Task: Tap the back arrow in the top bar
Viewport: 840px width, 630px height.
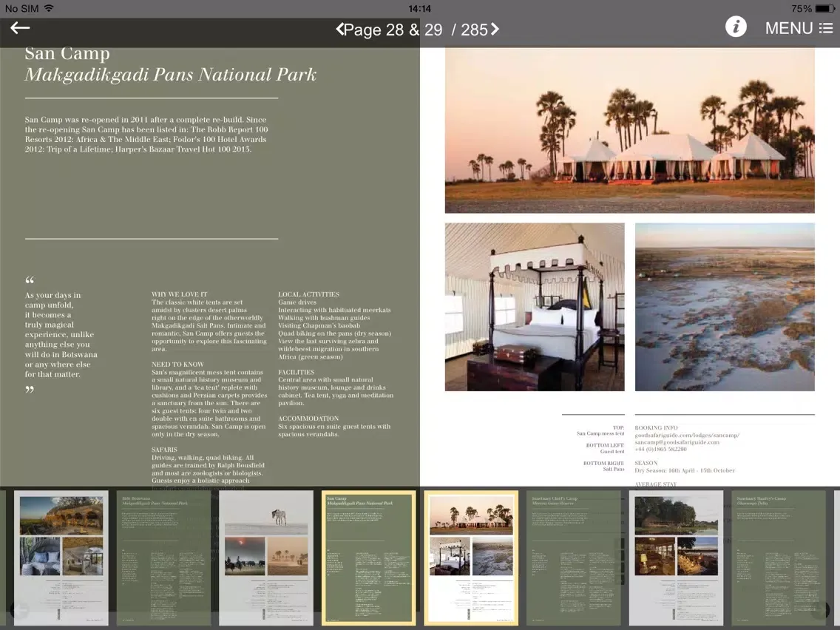Action: 20,28
